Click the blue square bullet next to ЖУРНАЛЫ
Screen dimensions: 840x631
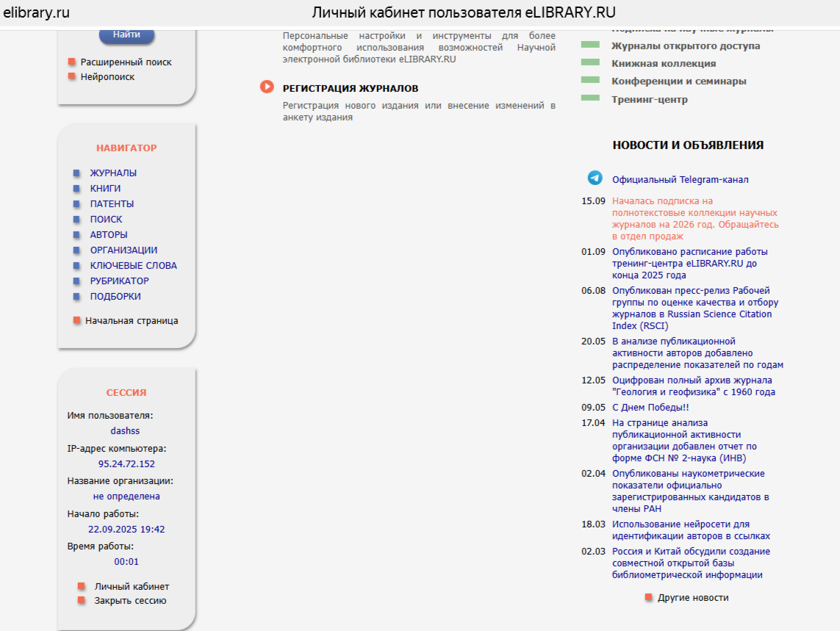76,173
